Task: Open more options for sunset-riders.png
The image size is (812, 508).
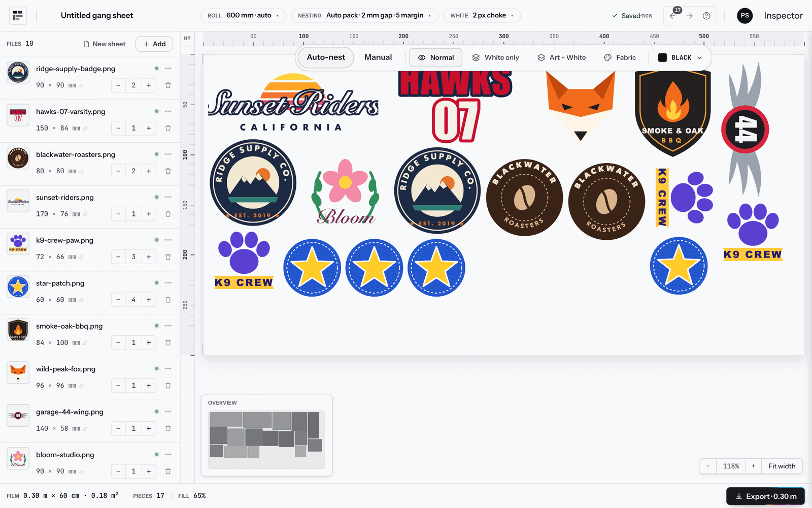Action: click(x=168, y=197)
